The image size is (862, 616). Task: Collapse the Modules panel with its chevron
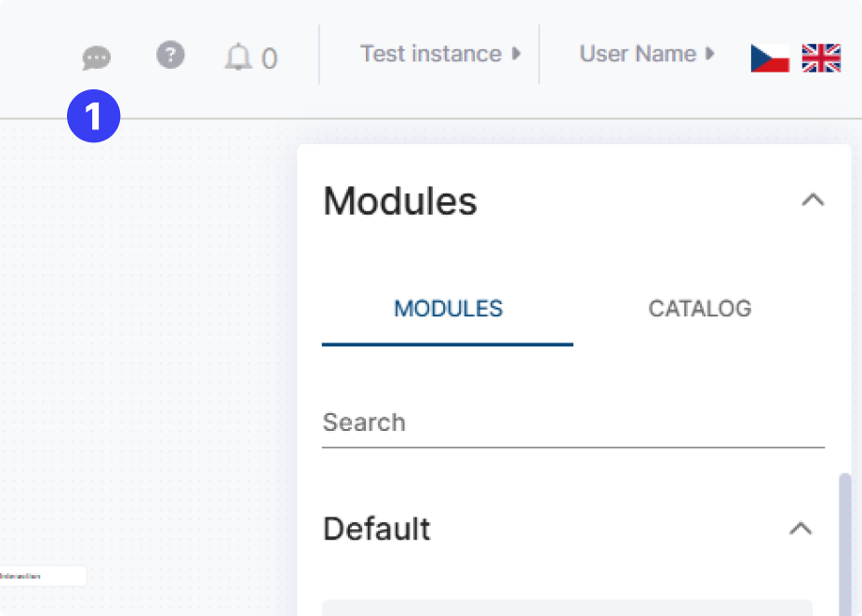(813, 200)
